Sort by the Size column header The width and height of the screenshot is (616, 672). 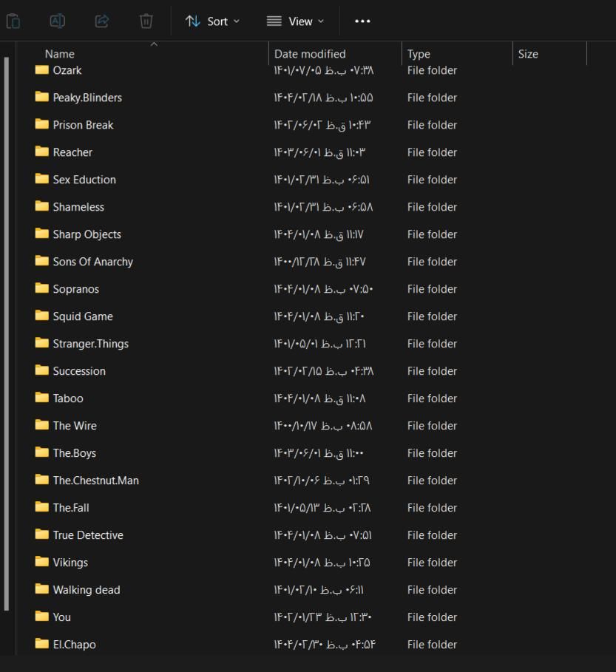coord(528,54)
